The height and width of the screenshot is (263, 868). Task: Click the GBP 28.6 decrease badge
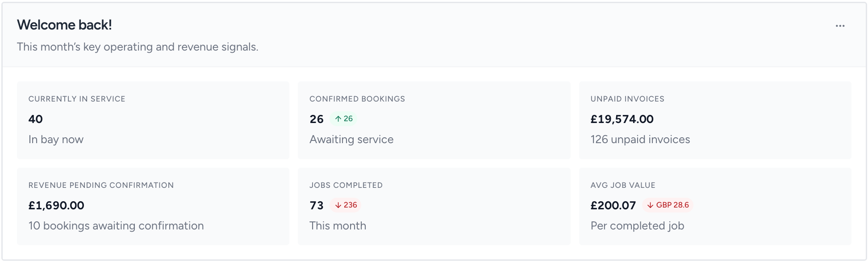[668, 205]
